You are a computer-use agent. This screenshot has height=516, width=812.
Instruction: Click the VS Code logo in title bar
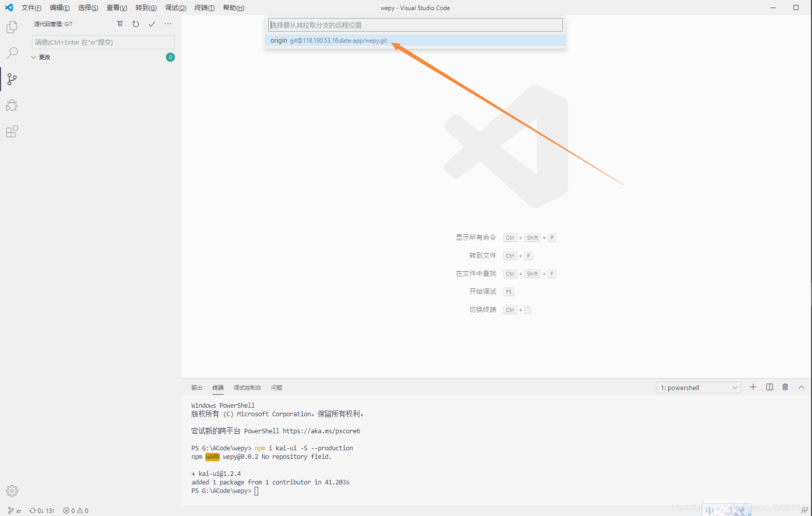[x=9, y=8]
